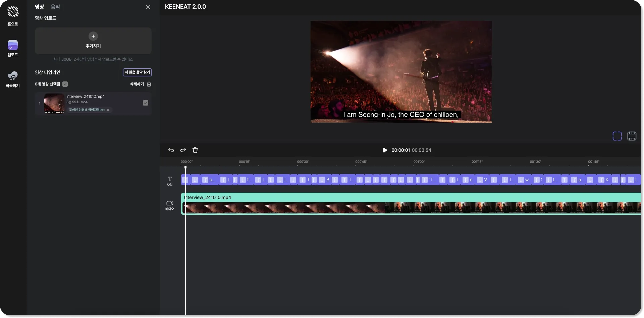
Task: Click the trash icon beside 삭제하기
Action: [x=149, y=84]
